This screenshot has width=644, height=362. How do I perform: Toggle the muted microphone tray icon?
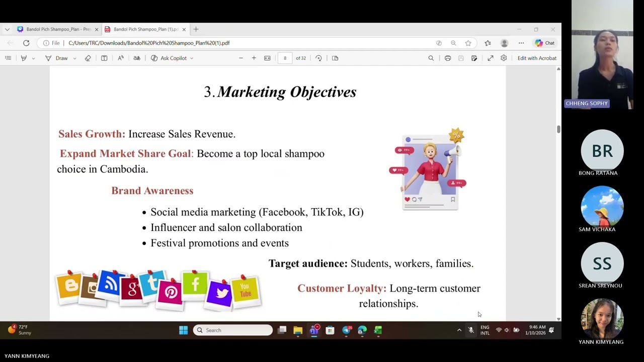click(471, 330)
